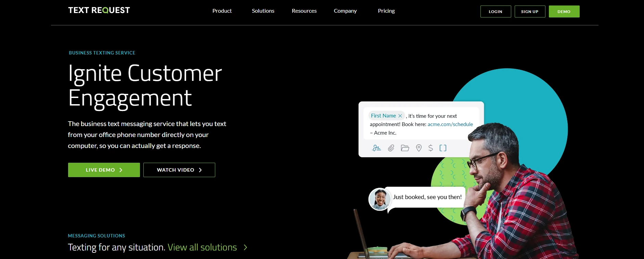The width and height of the screenshot is (644, 259).
Task: Click the Text Request logo
Action: [99, 10]
